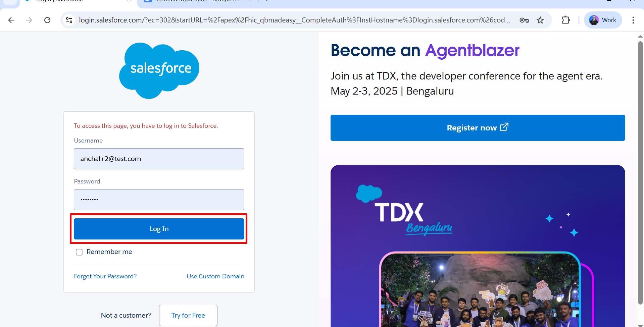Open saved password key icon
This screenshot has height=327, width=644.
[524, 20]
